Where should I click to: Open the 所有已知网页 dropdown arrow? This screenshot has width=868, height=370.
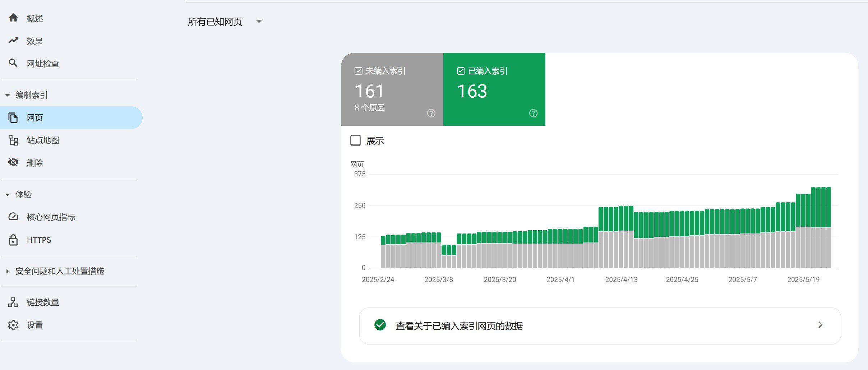[259, 22]
